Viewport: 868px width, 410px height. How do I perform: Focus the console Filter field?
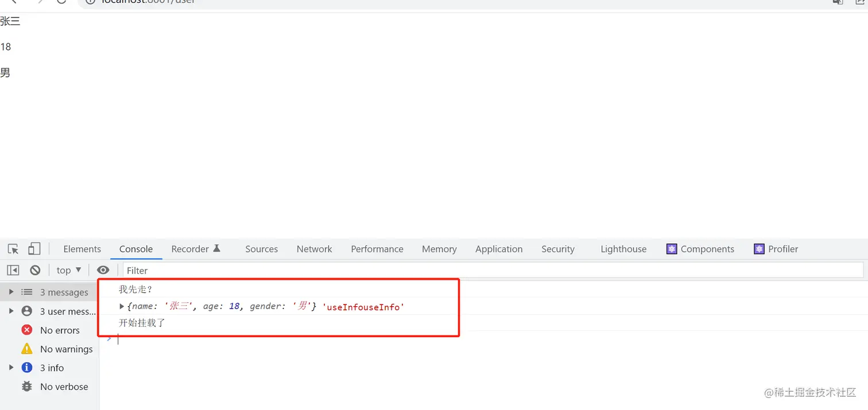[x=493, y=270]
